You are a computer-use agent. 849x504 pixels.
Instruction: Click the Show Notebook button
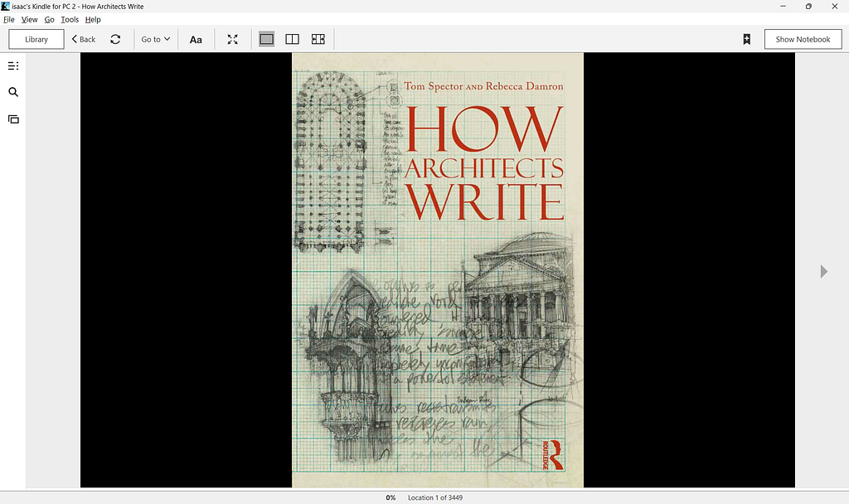[x=803, y=40]
